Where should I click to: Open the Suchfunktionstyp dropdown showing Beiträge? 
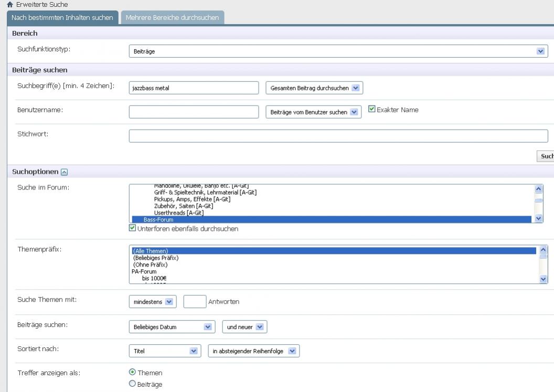coord(338,51)
